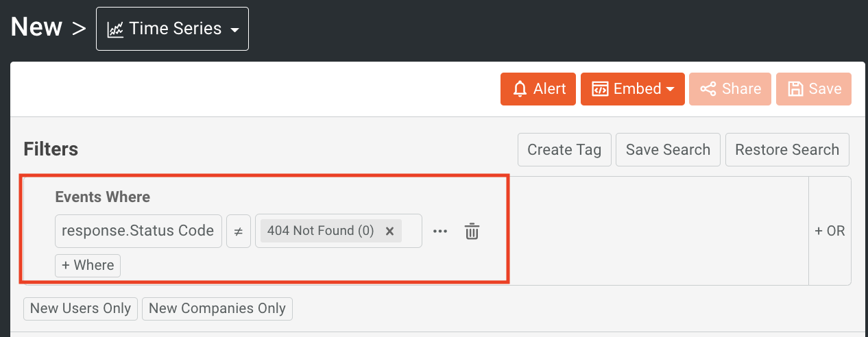Remove the 404 Not Found tag
This screenshot has width=868, height=337.
pyautogui.click(x=389, y=232)
